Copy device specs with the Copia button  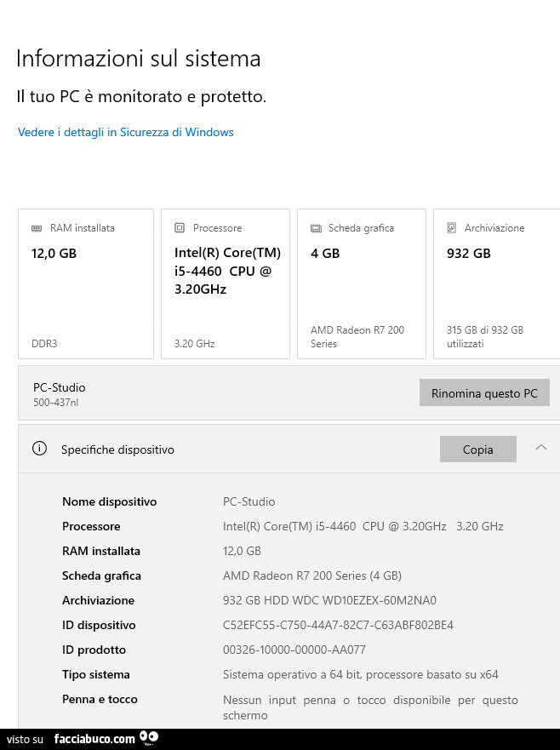[477, 449]
